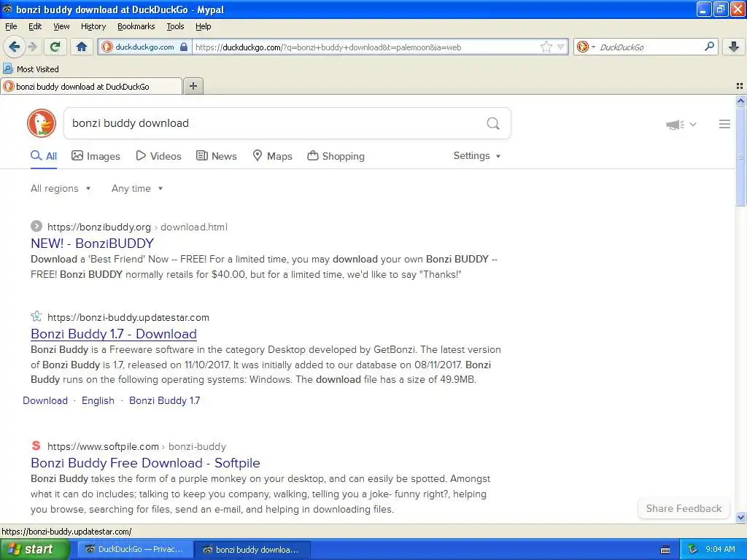Open the NEW! - BonziBUDDY result
This screenshot has width=747, height=560.
tap(93, 244)
